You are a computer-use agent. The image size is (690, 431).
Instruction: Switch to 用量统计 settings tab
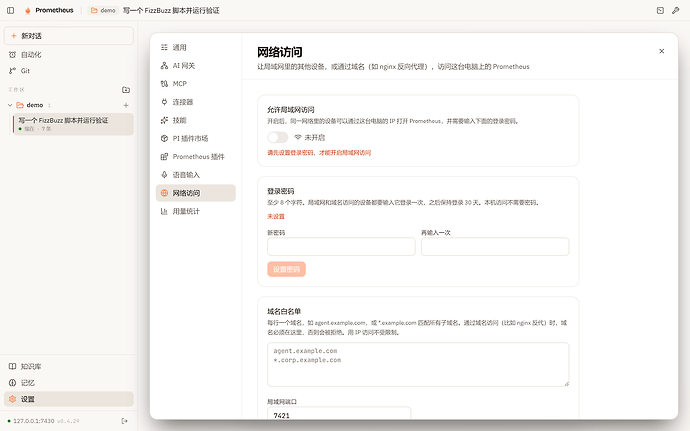(195, 211)
